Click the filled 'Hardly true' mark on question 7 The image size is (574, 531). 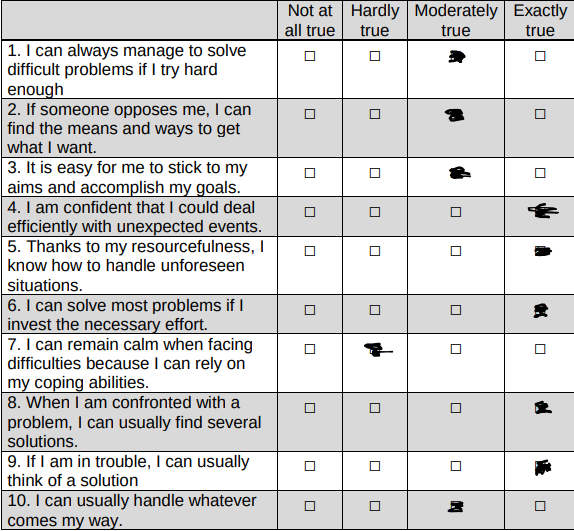tap(378, 349)
